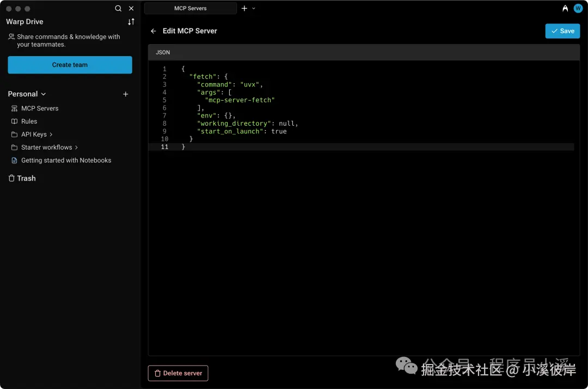Click the "mcp-server-fetch" string
Image resolution: width=588 pixels, height=389 pixels.
pyautogui.click(x=240, y=100)
